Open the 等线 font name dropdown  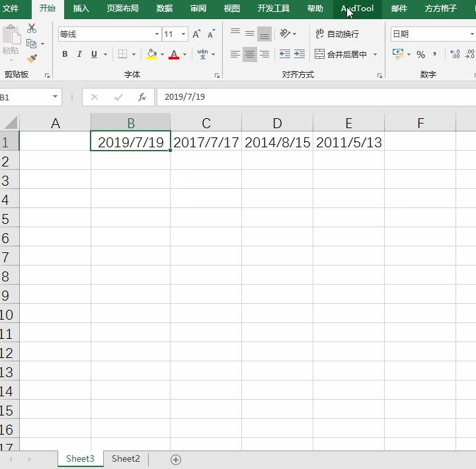pos(157,34)
